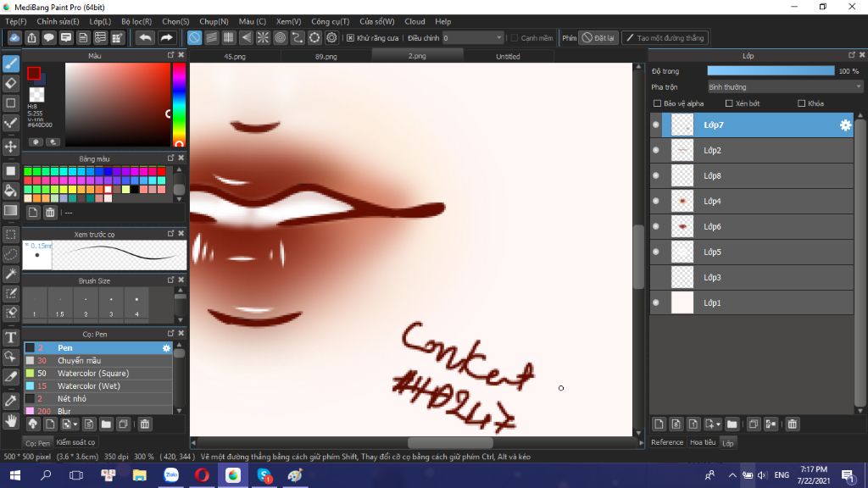868x488 pixels.
Task: Click Tạo một đường thẳng button
Action: pos(665,38)
